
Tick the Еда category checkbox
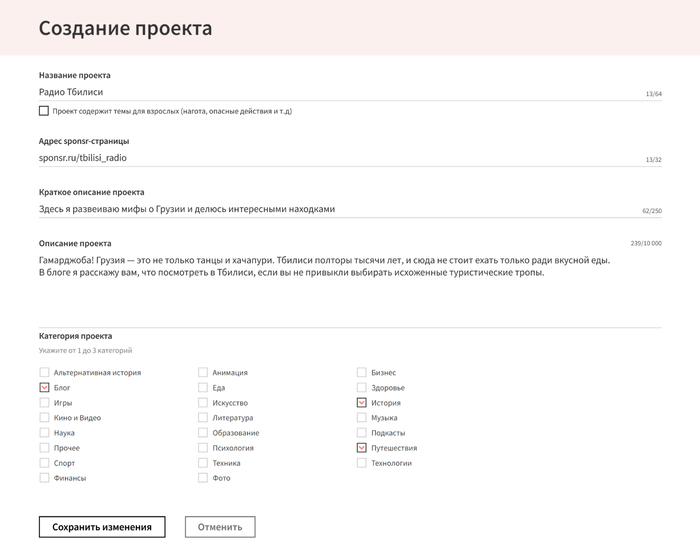pos(203,387)
